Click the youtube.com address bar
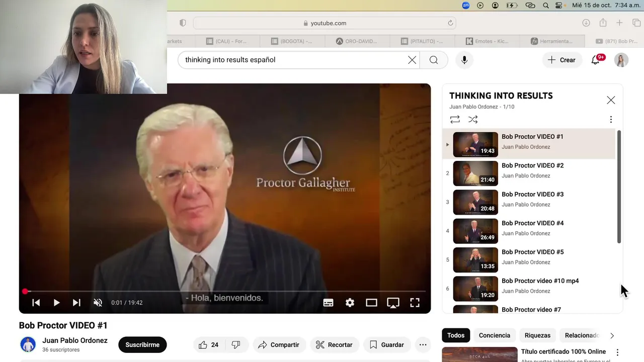644x362 pixels. pos(325,23)
